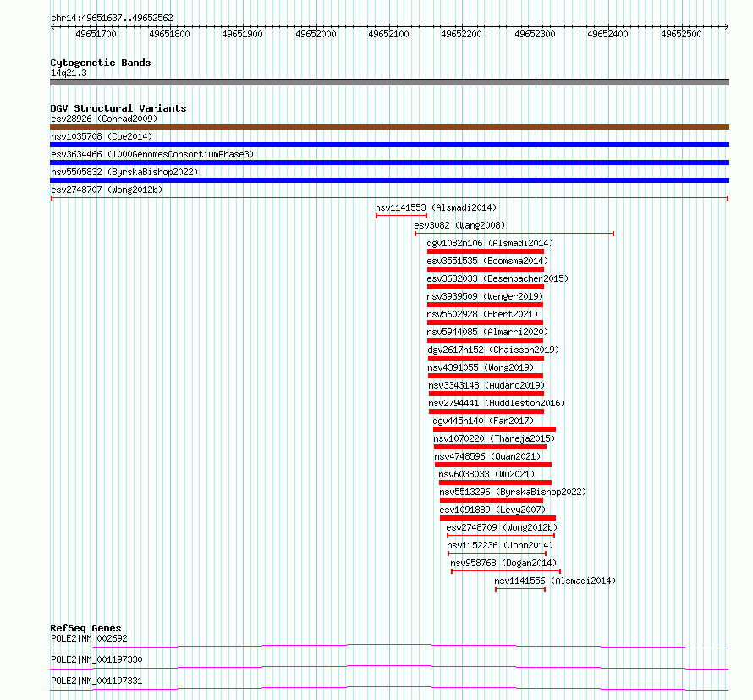The height and width of the screenshot is (700, 753).
Task: Click nsv5513296 (ByrskaBishop2022) label
Action: 513,492
